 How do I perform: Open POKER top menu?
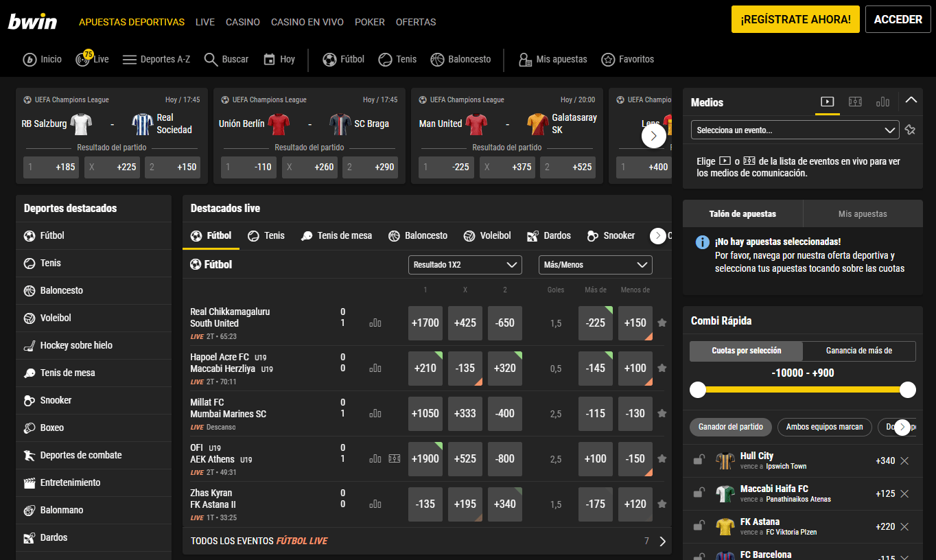click(370, 22)
